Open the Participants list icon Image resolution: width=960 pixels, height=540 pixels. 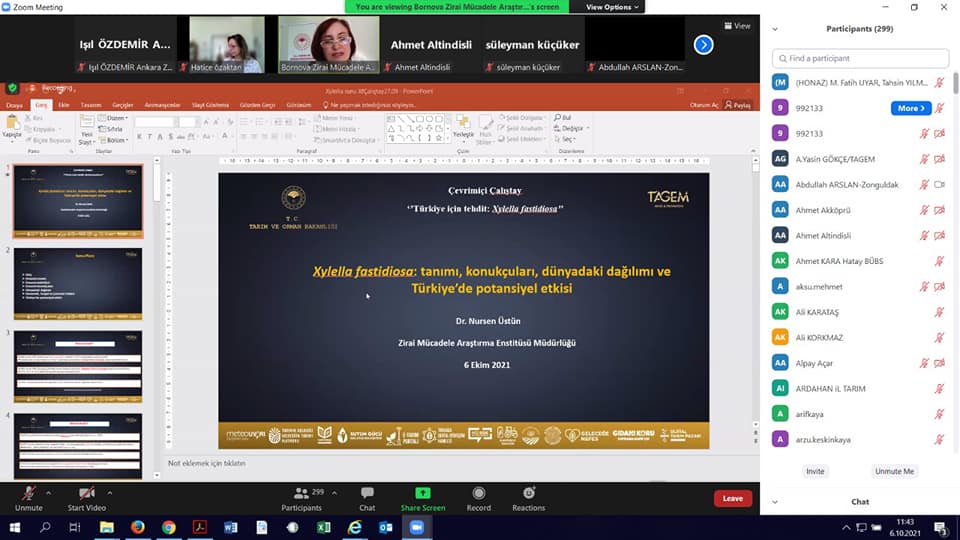(301, 494)
